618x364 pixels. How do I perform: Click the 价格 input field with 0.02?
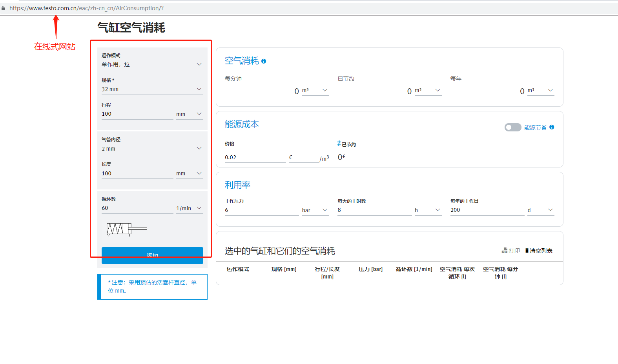[x=255, y=157]
